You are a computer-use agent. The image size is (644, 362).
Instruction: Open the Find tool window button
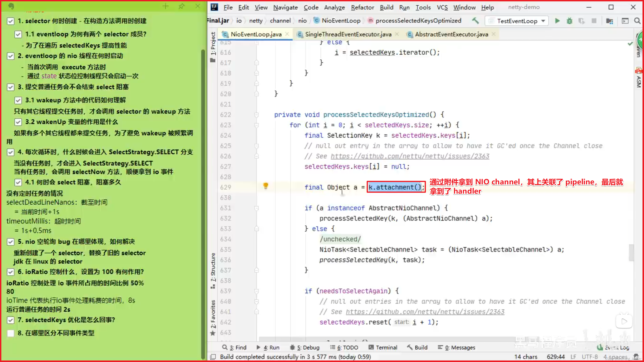[x=234, y=348]
